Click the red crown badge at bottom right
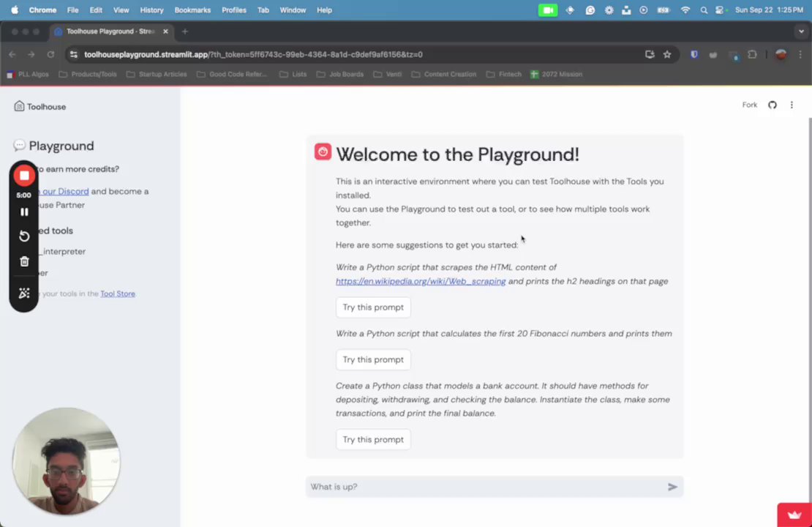 click(794, 515)
